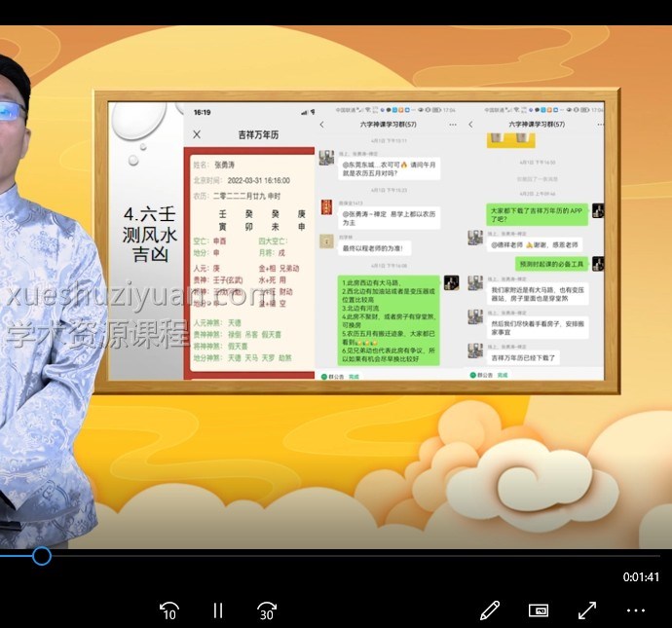Click the X beside 吉祥万年历 title

click(197, 135)
